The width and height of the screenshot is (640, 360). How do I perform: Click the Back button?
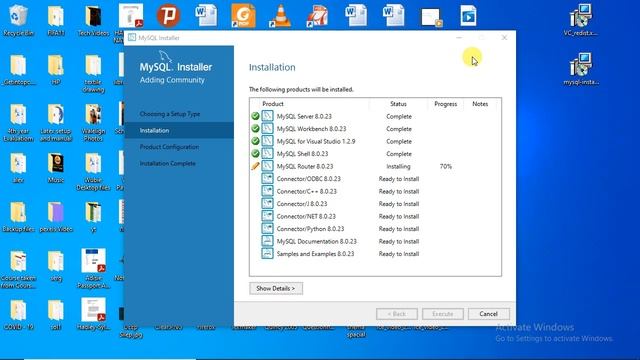397,314
